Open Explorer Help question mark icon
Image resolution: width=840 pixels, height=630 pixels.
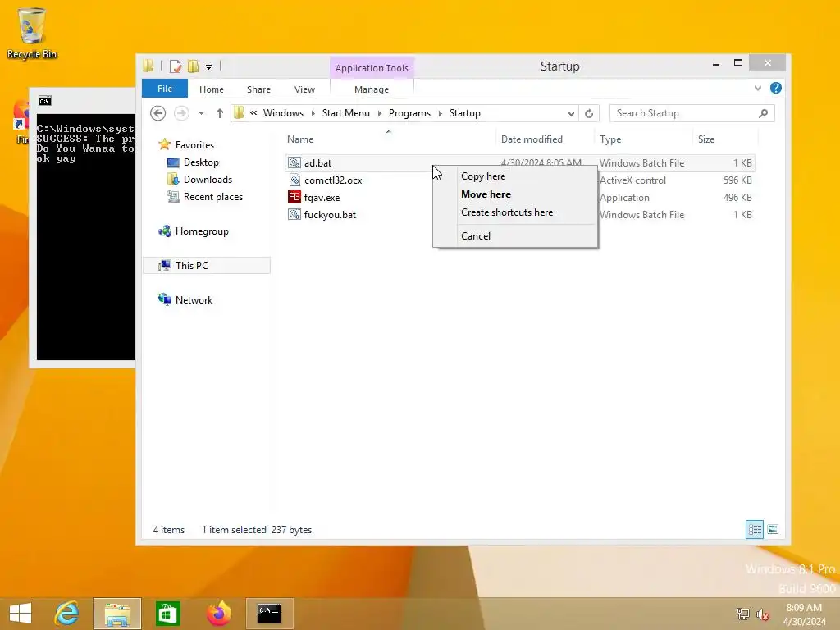(775, 88)
